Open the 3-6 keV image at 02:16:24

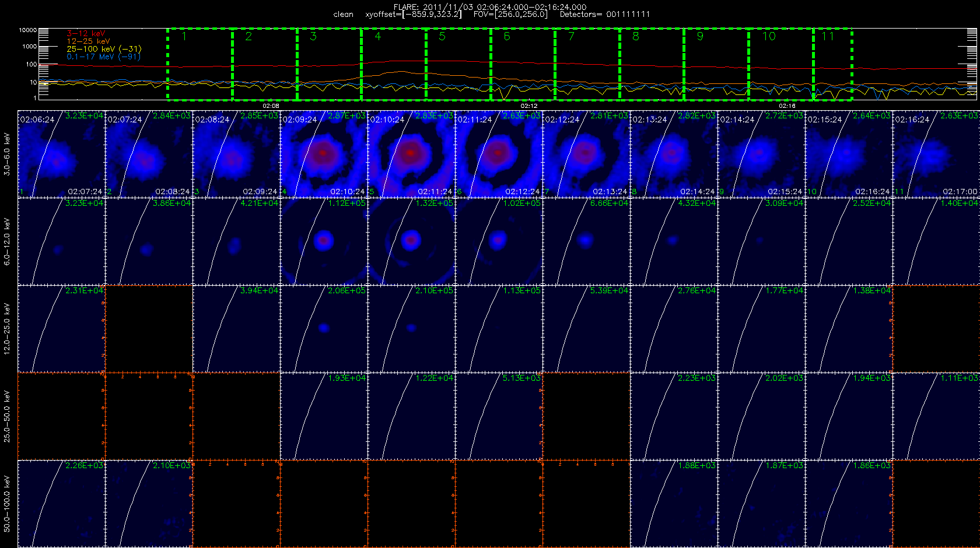coord(936,153)
